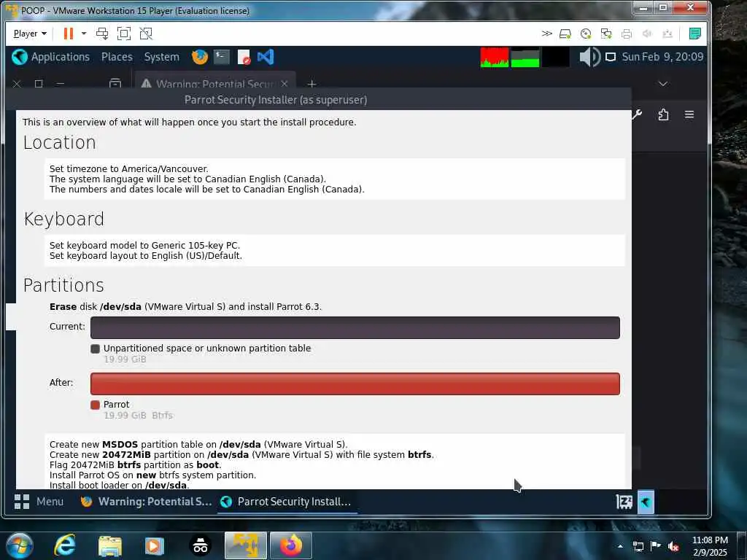Click the 'Set keyboard model to Generic 105-key PC.' line

tap(144, 245)
